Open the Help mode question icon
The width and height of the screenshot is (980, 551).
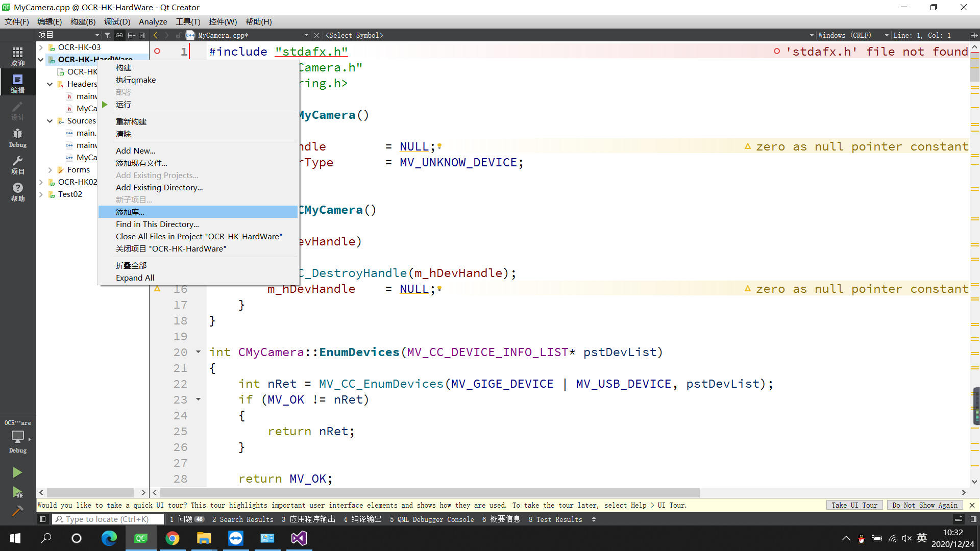[17, 191]
